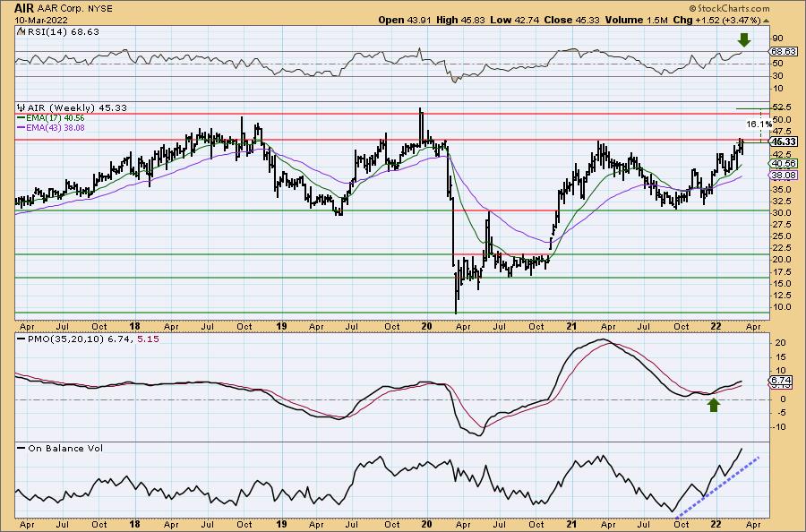Screen dimensions: 806x532
Task: Click the RSI(14) 68.63 indicator label
Action: tap(63, 32)
